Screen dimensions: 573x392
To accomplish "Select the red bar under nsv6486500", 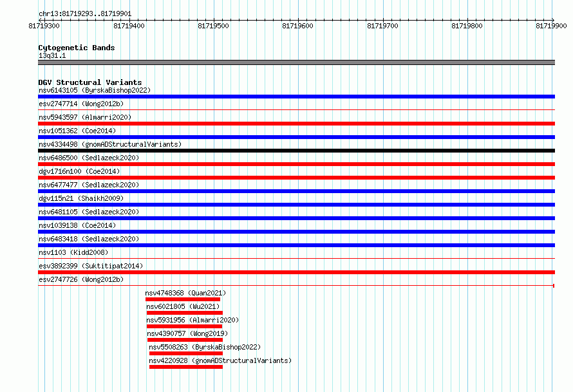I will tap(296, 164).
